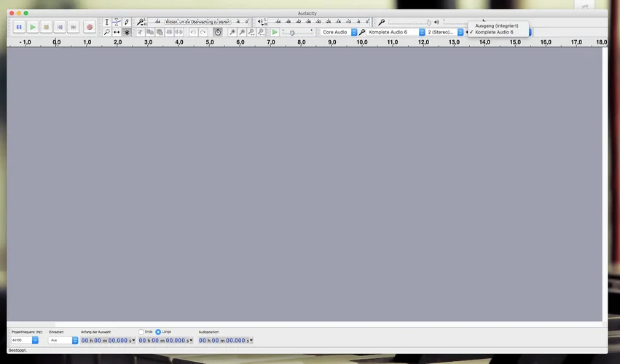This screenshot has height=364, width=620.
Task: Select the Ende radio button
Action: pyautogui.click(x=141, y=332)
